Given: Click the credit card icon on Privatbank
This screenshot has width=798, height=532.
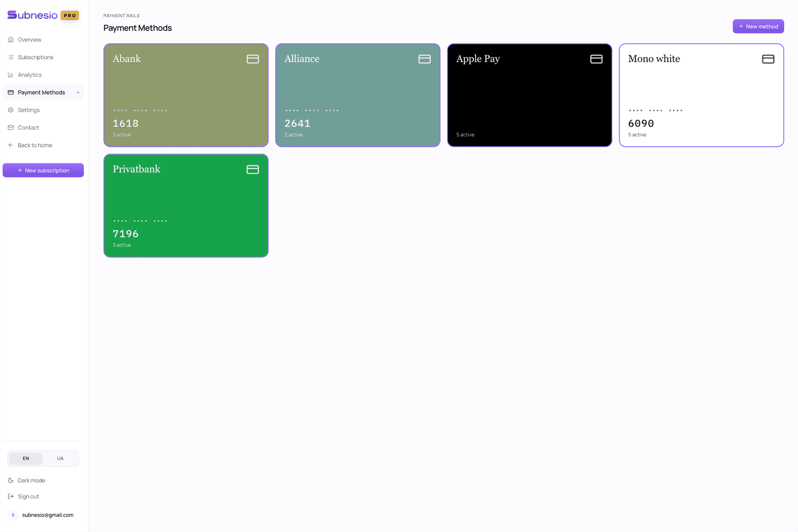Looking at the screenshot, I should tap(253, 169).
